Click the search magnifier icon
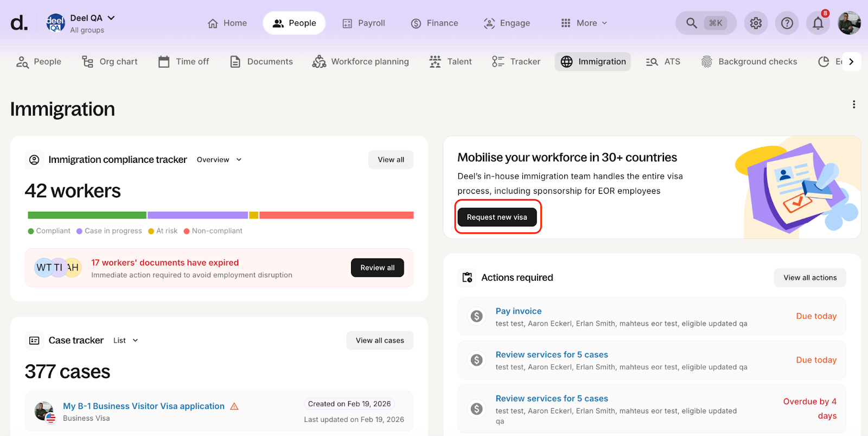 click(x=691, y=23)
